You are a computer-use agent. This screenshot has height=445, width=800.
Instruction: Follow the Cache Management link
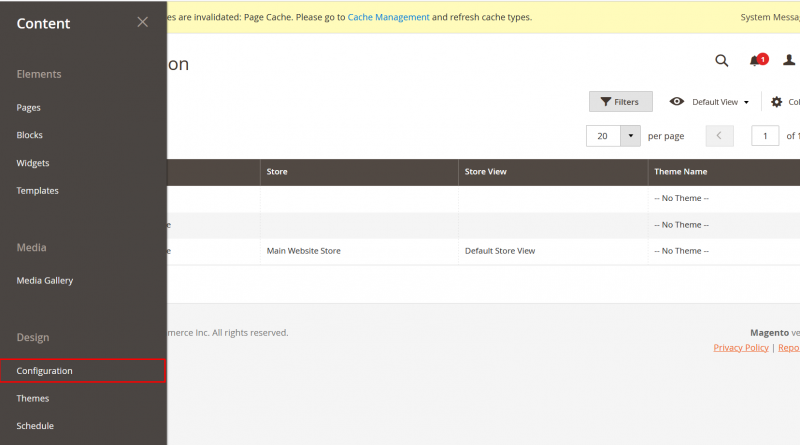pyautogui.click(x=388, y=17)
